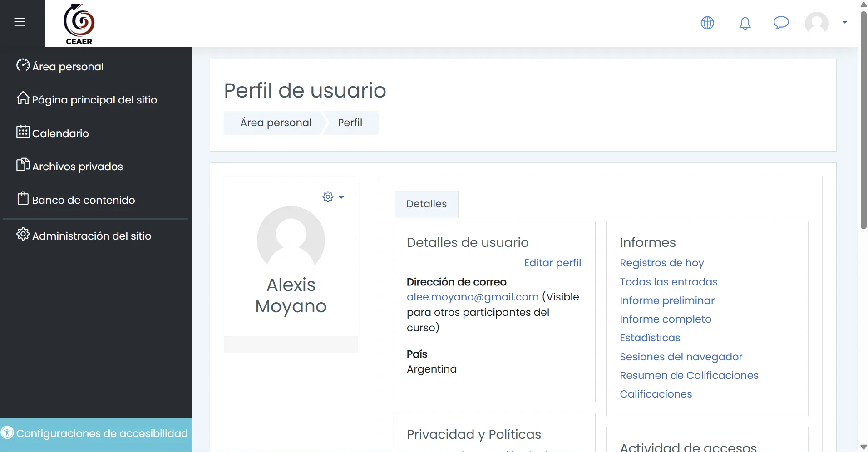
Task: Click the user avatar in top bar
Action: (x=816, y=23)
